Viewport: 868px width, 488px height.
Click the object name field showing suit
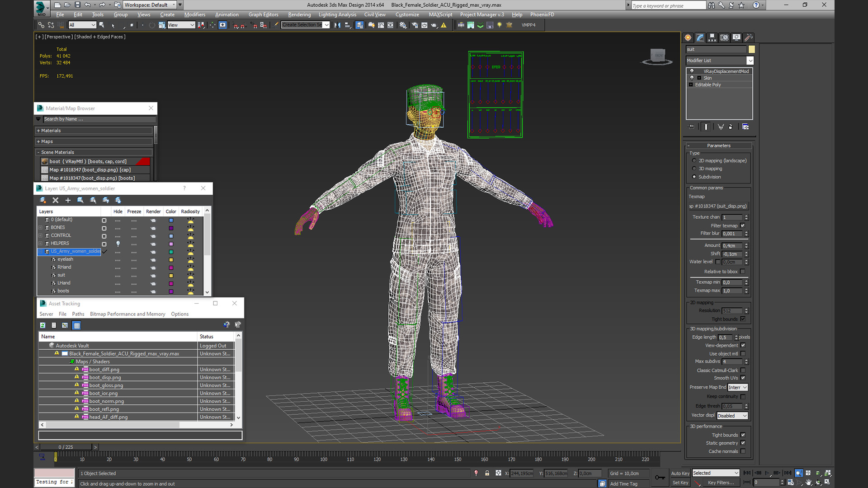[716, 49]
